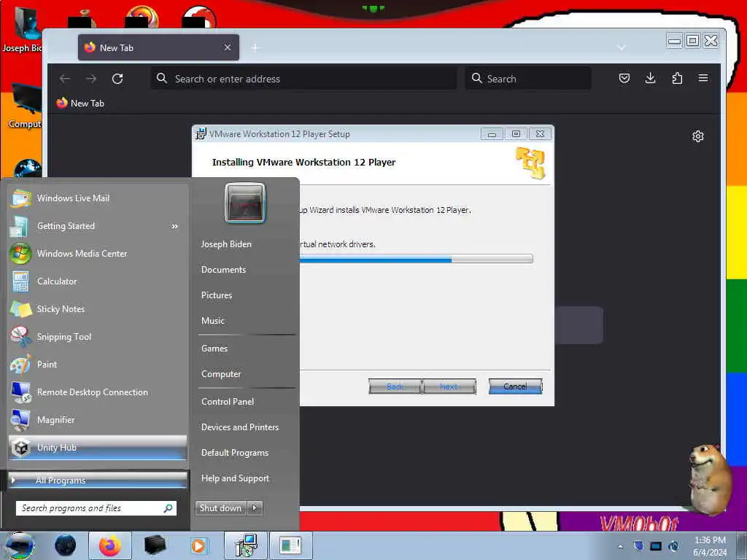Open Music from the Start menu
The image size is (747, 560).
(x=213, y=321)
